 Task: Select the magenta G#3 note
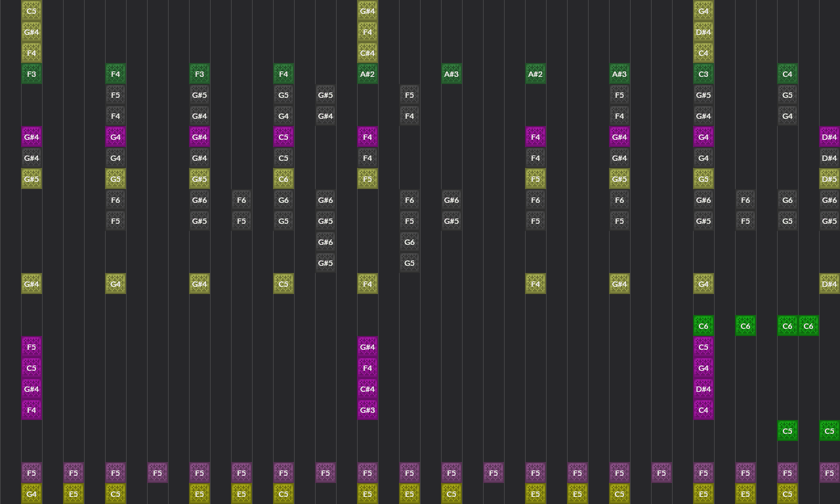tap(367, 410)
